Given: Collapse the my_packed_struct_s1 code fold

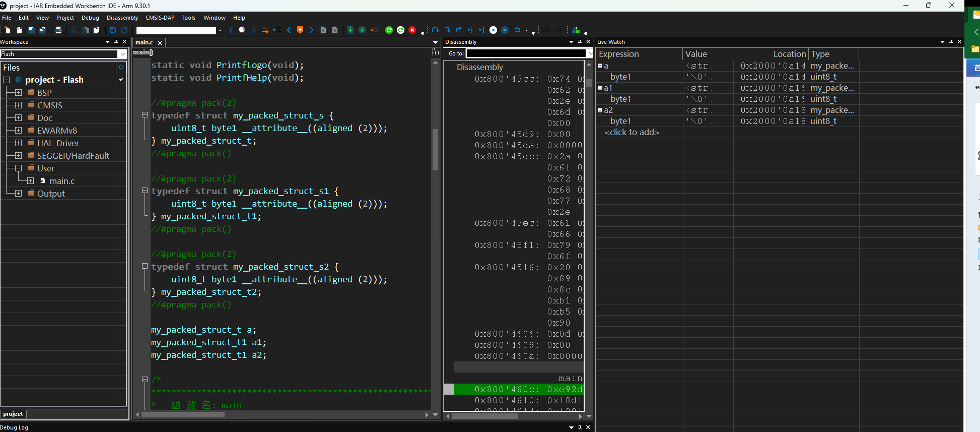Looking at the screenshot, I should (x=145, y=191).
